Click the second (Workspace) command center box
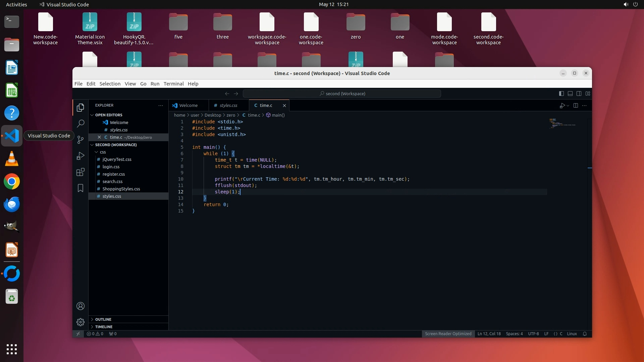This screenshot has width=644, height=362. tap(342, 94)
